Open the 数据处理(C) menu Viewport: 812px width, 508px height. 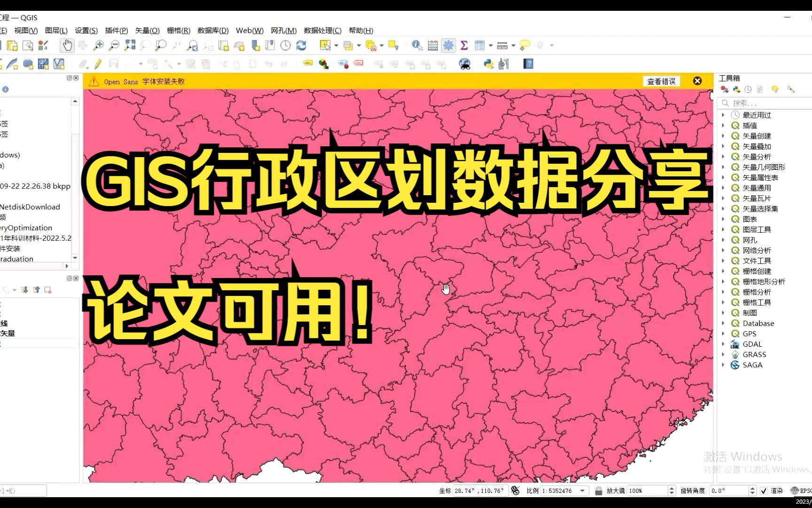tap(323, 30)
